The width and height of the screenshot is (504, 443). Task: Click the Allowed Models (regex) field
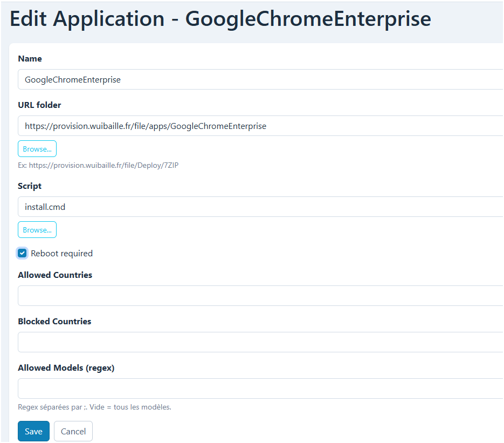pos(260,389)
